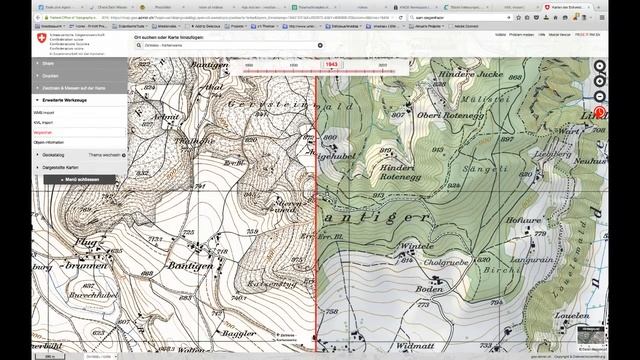Click the Menü schliessen button
The width and height of the screenshot is (640, 360).
80,180
